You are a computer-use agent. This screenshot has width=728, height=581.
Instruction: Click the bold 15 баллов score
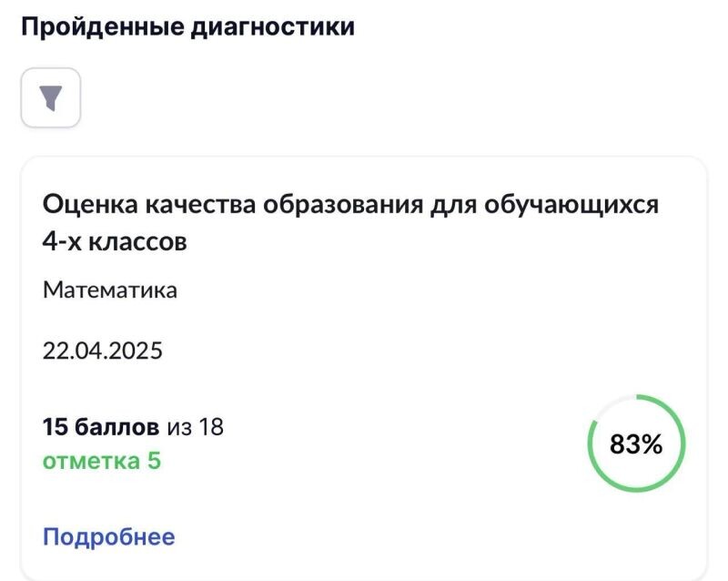101,425
